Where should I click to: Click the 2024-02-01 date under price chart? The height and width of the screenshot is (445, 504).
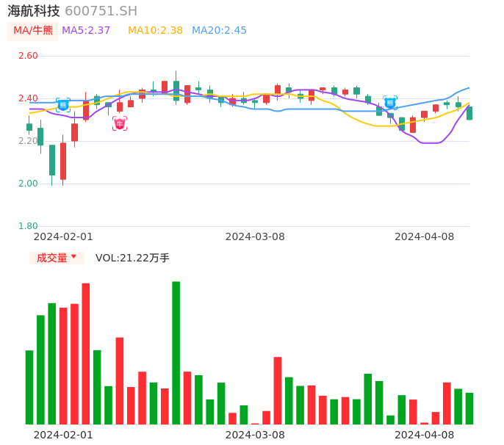click(63, 236)
